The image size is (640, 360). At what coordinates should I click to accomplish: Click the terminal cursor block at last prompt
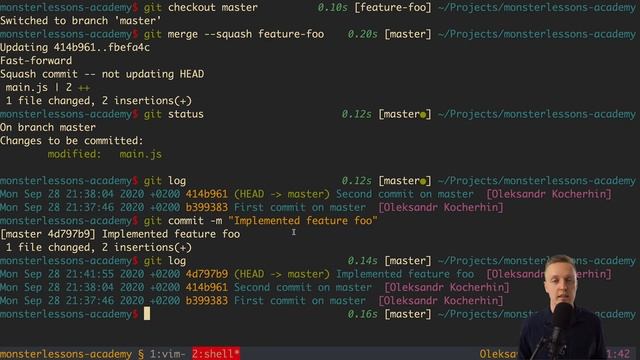(147, 314)
